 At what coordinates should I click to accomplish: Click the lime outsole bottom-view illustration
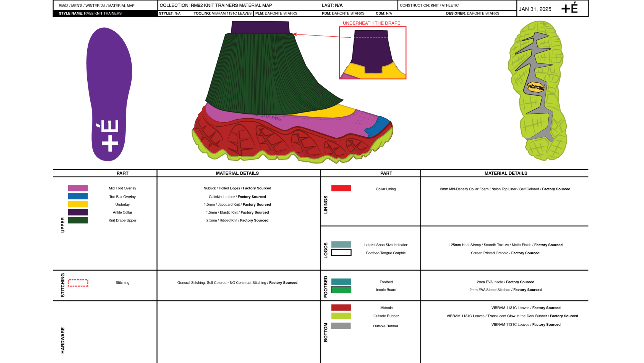[537, 91]
